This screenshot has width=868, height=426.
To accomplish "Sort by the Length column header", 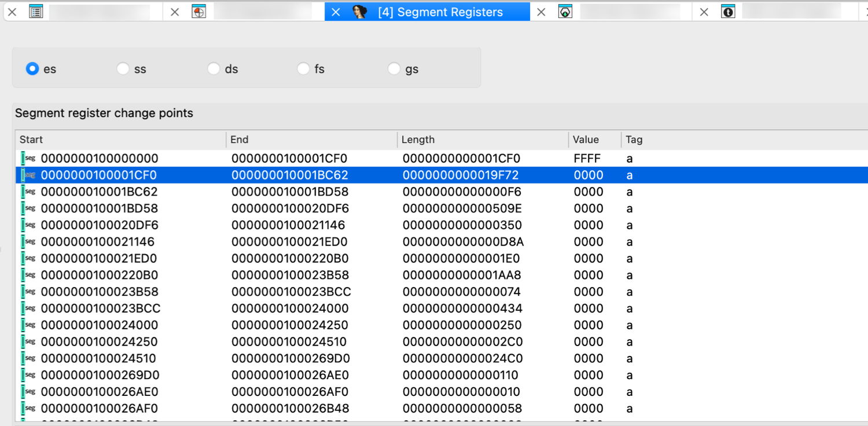I will click(418, 139).
